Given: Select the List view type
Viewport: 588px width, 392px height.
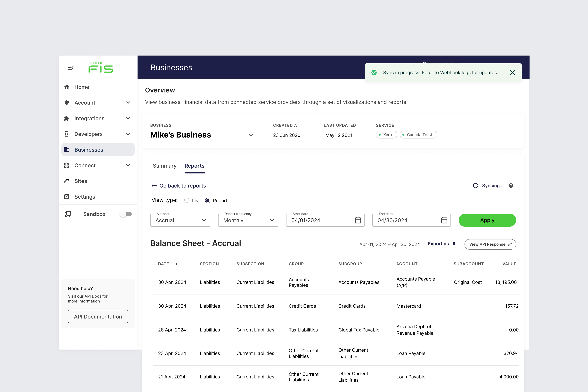Looking at the screenshot, I should [187, 201].
